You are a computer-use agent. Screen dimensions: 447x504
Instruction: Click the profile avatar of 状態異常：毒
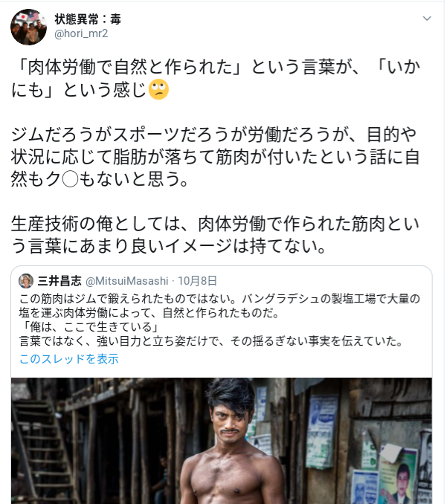click(x=29, y=28)
